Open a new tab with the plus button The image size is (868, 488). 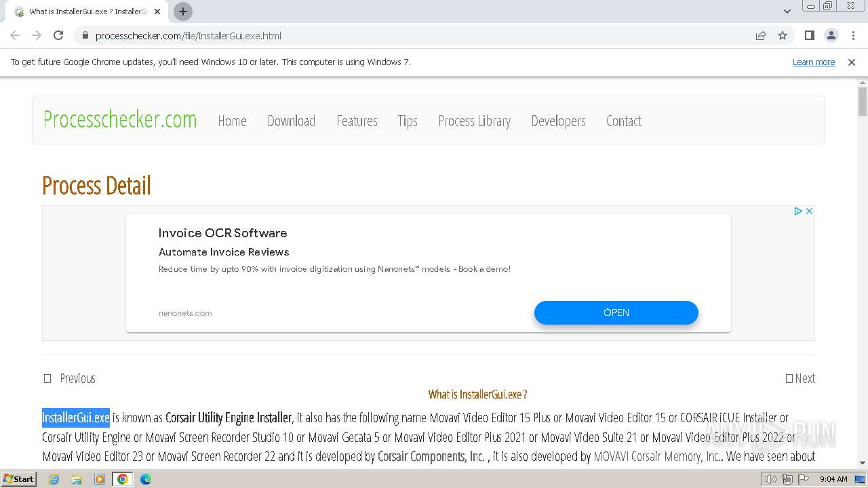[x=182, y=12]
